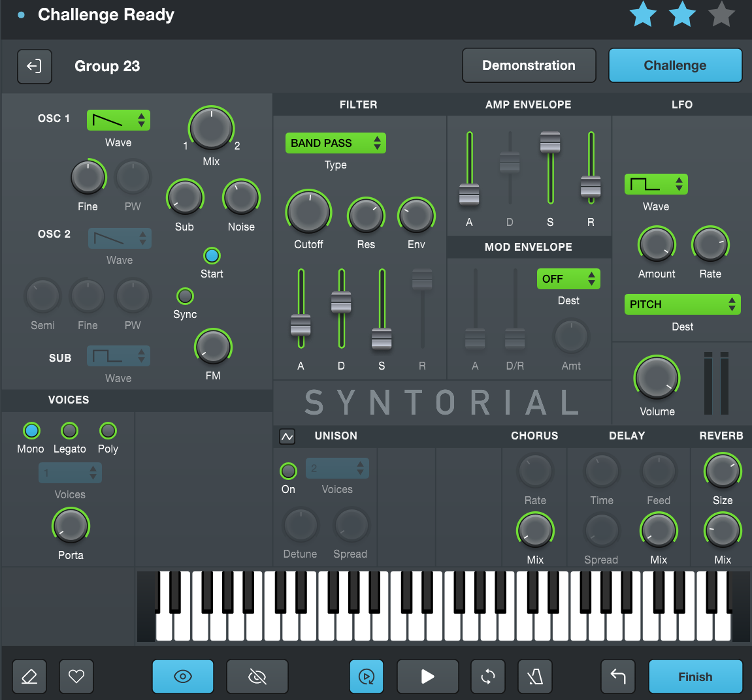
Task: Toggle the oscillator Sync switch
Action: click(185, 296)
